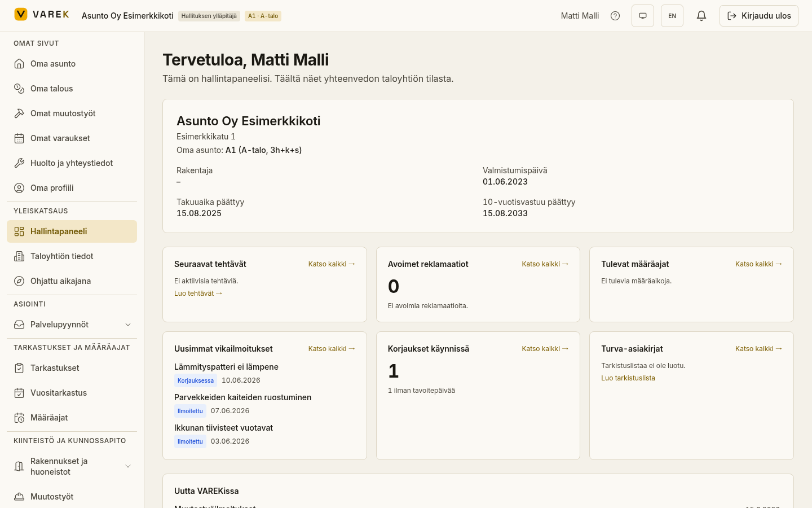Expand Rakennukset ja huoneistot chevron
The height and width of the screenshot is (508, 812).
tap(128, 466)
